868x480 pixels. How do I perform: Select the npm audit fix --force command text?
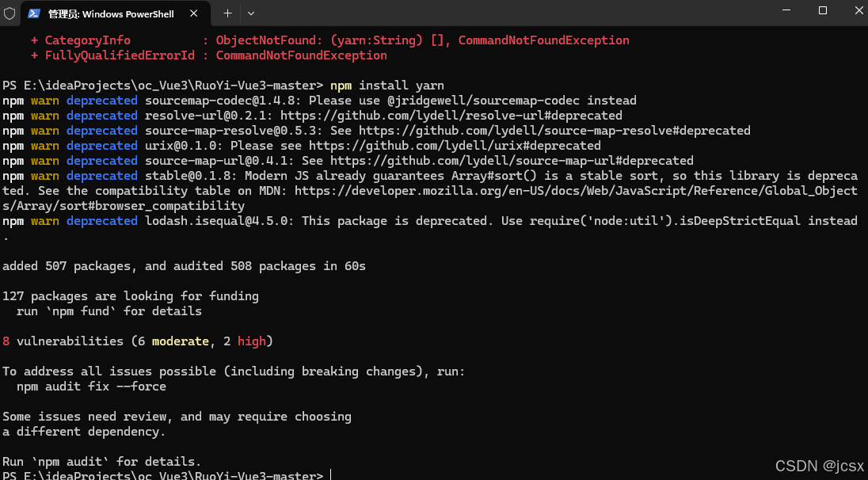[93, 386]
